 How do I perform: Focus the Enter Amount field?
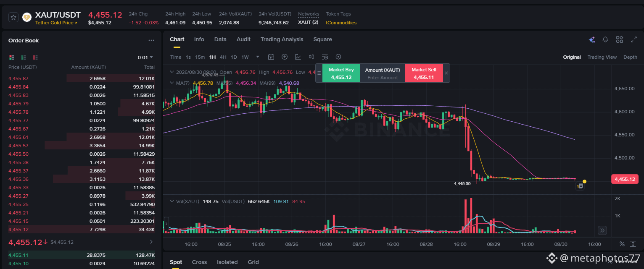(383, 78)
